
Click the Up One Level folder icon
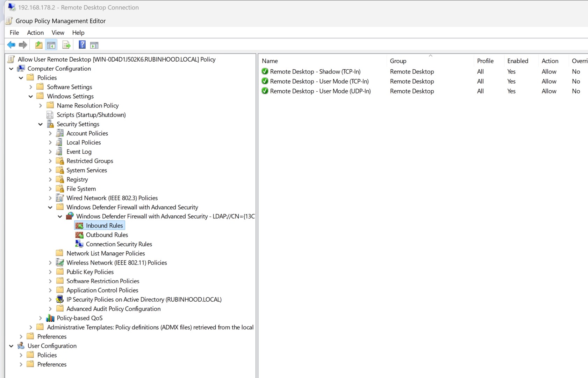pyautogui.click(x=39, y=45)
